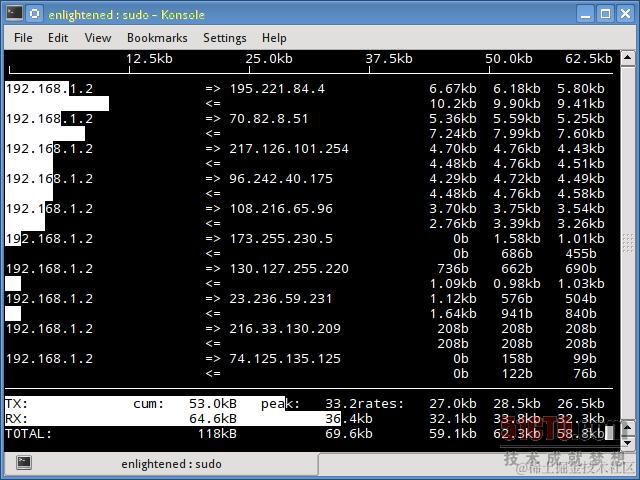
Task: Click destination IP 96.242.40.175
Action: 281,179
